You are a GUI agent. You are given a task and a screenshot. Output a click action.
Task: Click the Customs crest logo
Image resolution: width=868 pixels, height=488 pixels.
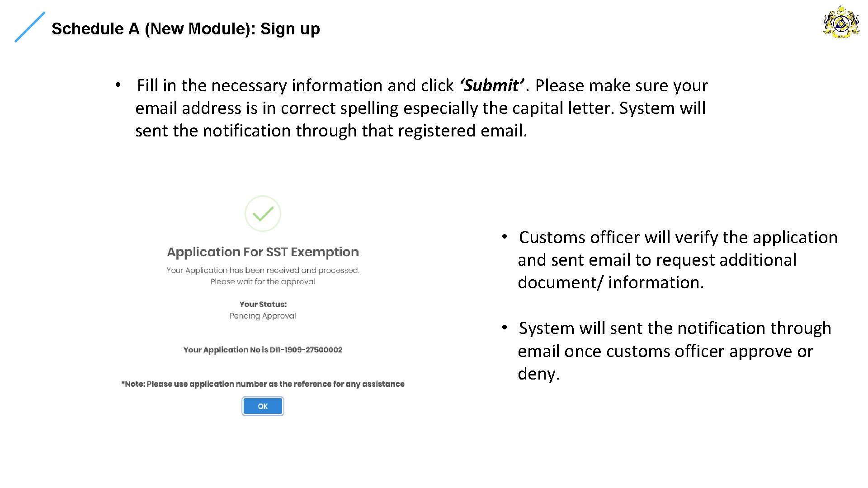point(841,22)
